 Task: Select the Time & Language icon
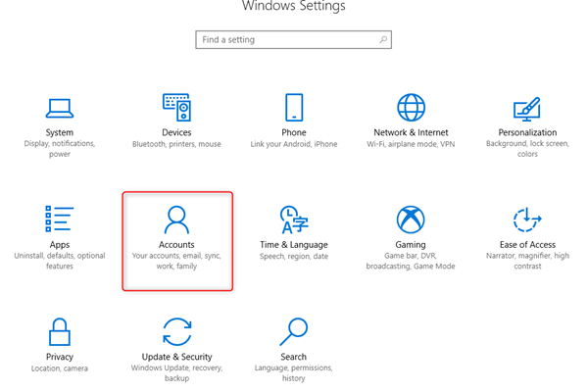pos(294,220)
